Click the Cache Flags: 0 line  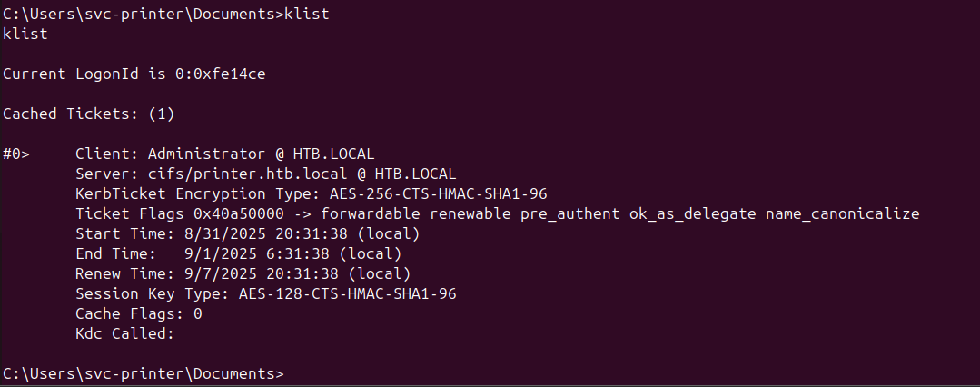[139, 313]
